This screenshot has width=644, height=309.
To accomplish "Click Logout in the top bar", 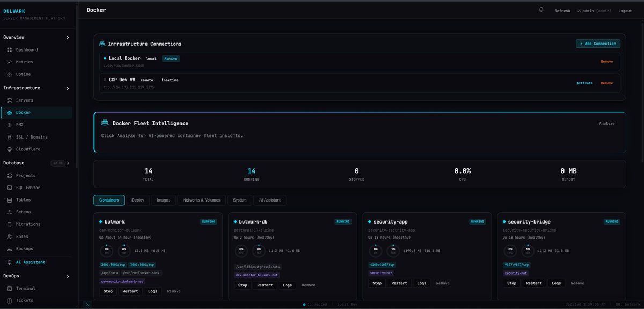I will (x=625, y=11).
